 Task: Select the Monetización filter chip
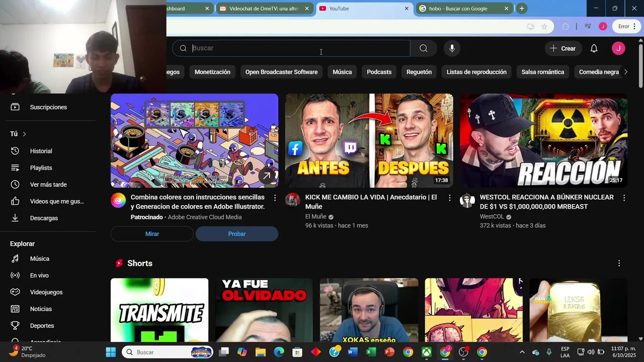pos(212,72)
